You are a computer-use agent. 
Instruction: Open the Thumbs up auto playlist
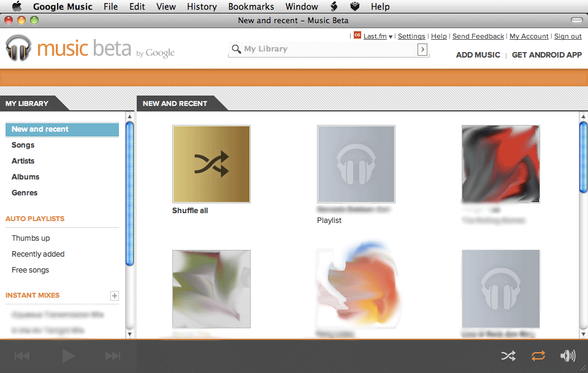(31, 238)
